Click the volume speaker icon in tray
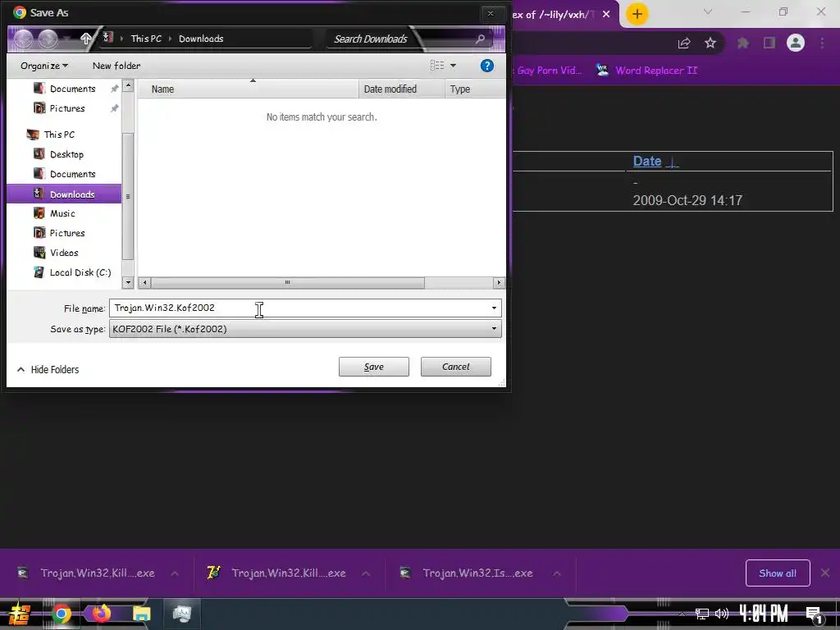The image size is (840, 630). [722, 614]
